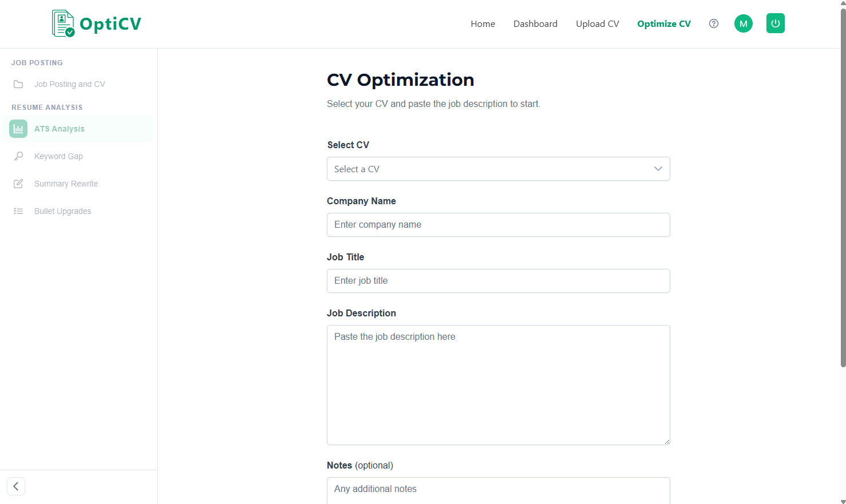
Task: Click the 'Company Name' field label
Action: pos(361,201)
